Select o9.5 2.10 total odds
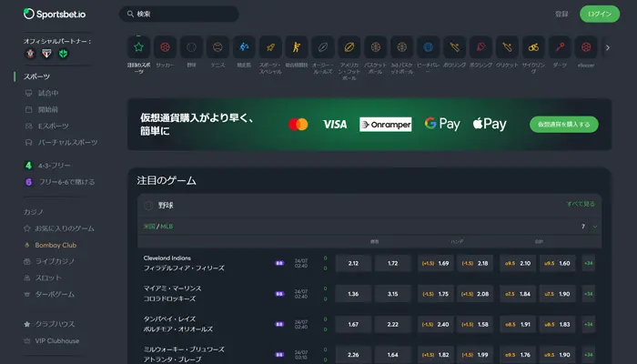The width and height of the screenshot is (637, 364). coord(518,263)
